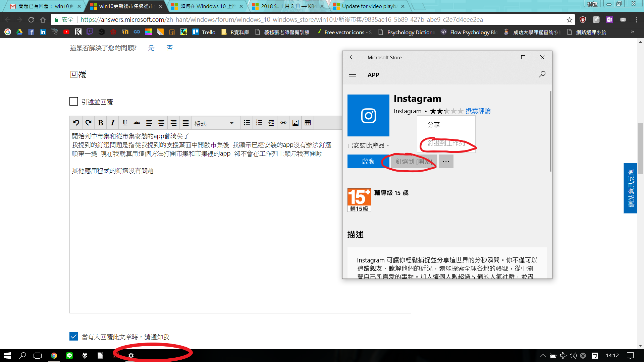Insert an image using the editor toolbar
Viewport: 644px width, 362px height.
[x=295, y=123]
